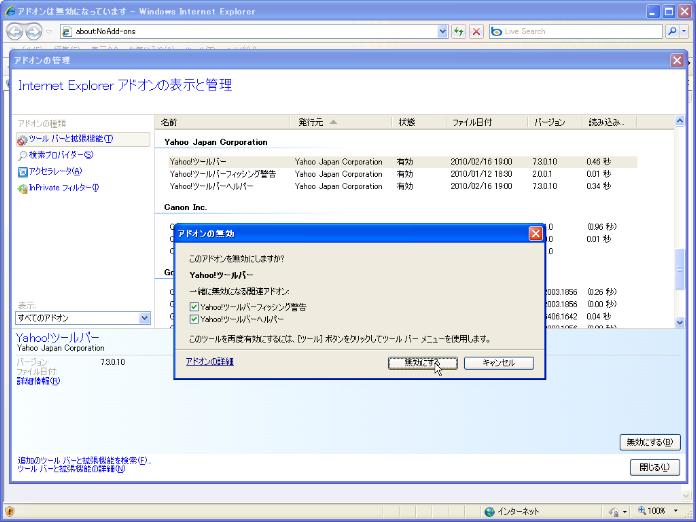Click 閉じる(L) button

click(655, 467)
